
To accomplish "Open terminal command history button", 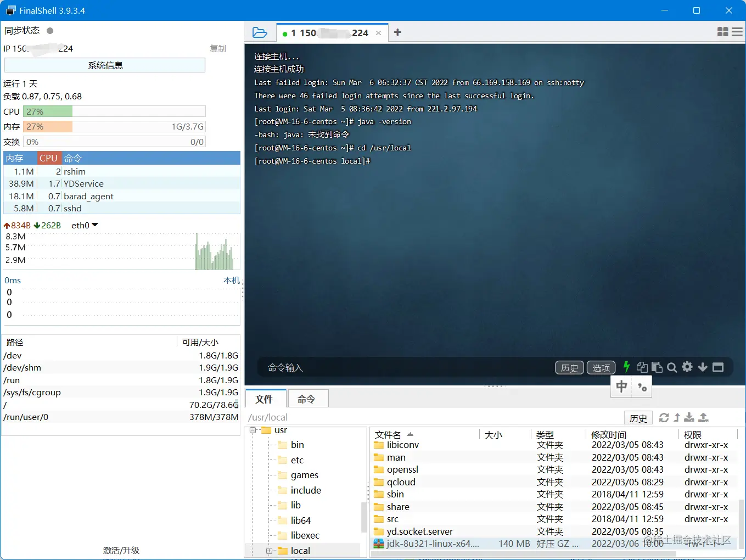I will (x=569, y=367).
